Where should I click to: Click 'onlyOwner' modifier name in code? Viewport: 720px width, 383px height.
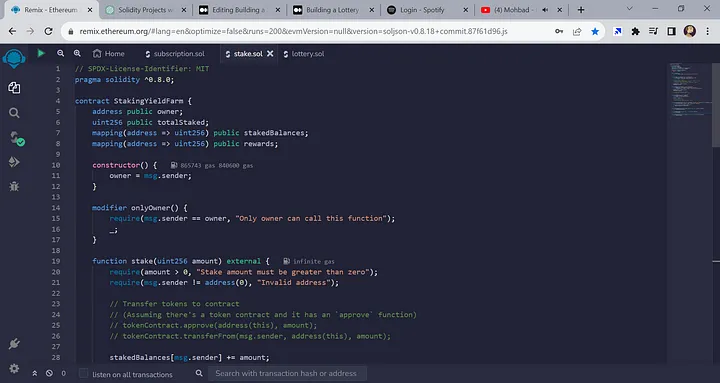pyautogui.click(x=151, y=208)
